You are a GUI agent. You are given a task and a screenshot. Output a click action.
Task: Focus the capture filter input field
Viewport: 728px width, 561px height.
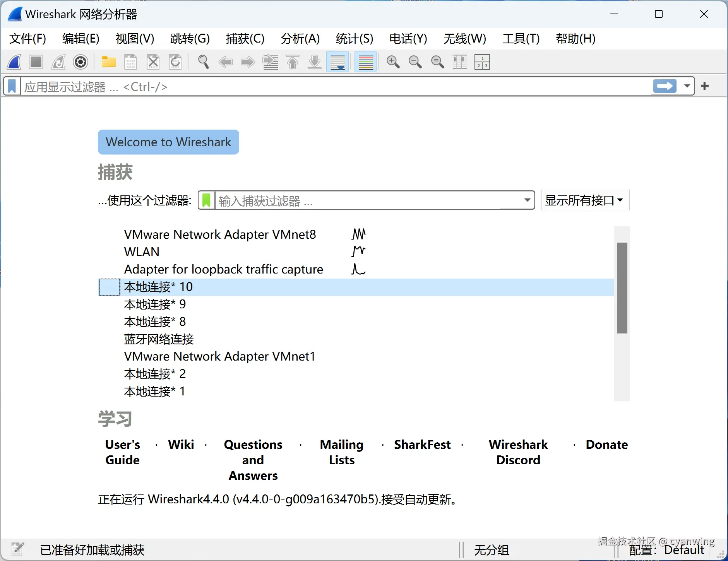(x=368, y=200)
